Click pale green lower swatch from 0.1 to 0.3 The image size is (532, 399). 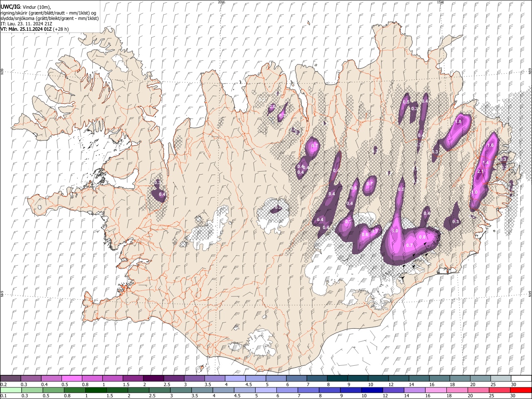(x=11, y=390)
